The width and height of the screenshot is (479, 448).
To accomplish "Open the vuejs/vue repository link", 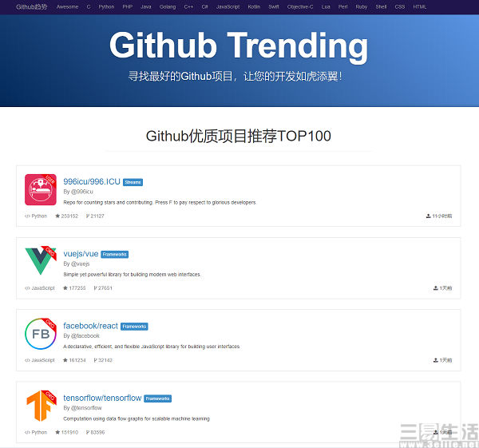I will click(81, 254).
